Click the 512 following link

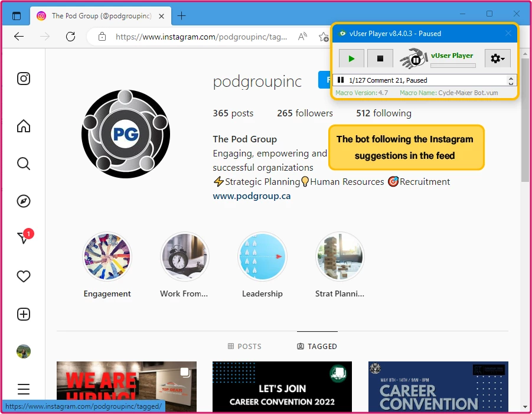coord(383,113)
